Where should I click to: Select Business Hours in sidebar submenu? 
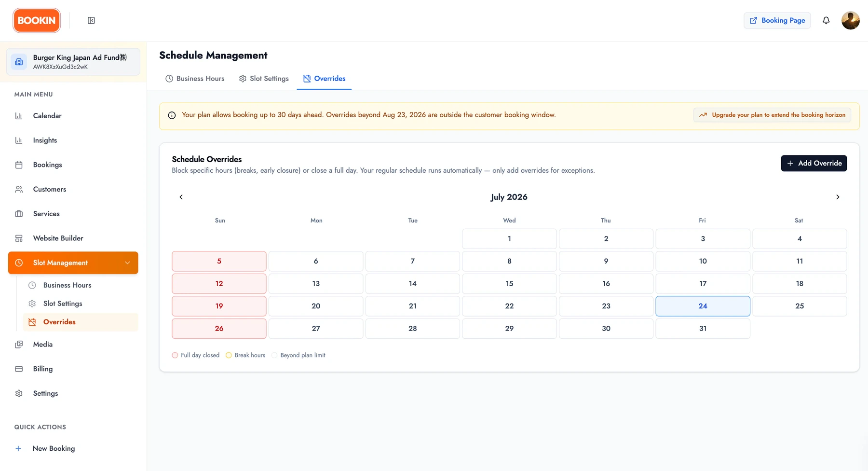coord(81,285)
